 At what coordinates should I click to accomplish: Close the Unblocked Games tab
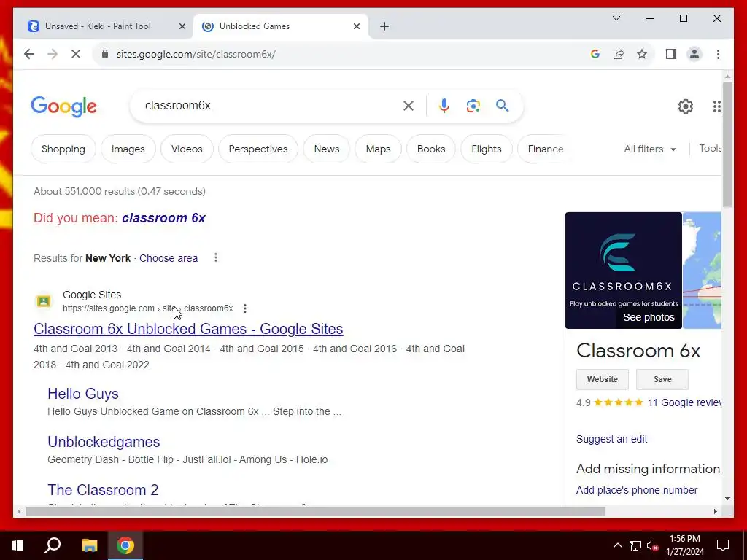356,26
